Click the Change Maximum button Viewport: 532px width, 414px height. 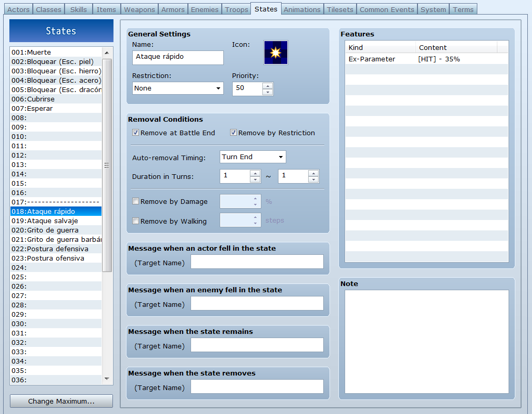(61, 401)
